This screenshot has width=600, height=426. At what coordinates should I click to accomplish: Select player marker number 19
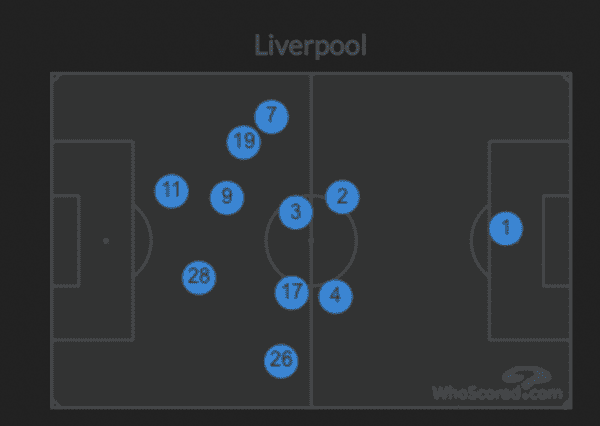pyautogui.click(x=244, y=142)
